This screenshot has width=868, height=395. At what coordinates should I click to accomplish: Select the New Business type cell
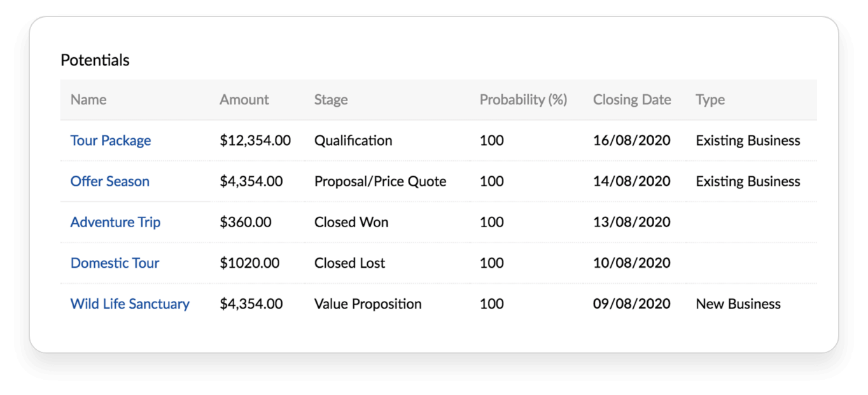coord(738,304)
